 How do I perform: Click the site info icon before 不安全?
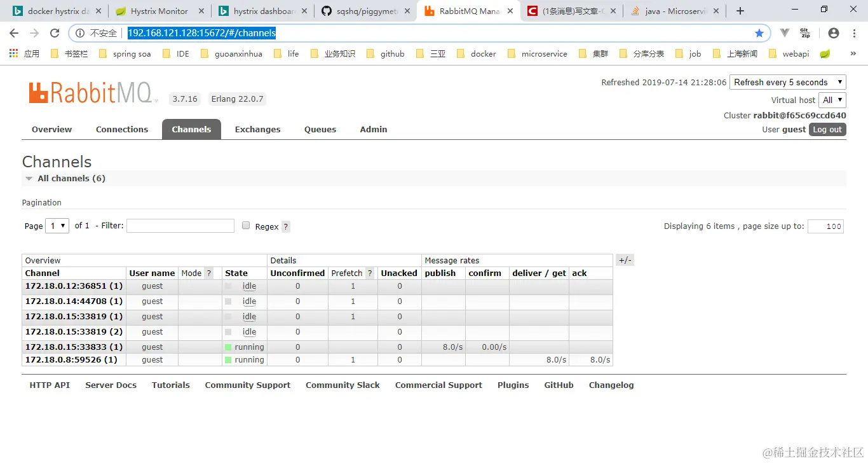click(x=80, y=33)
